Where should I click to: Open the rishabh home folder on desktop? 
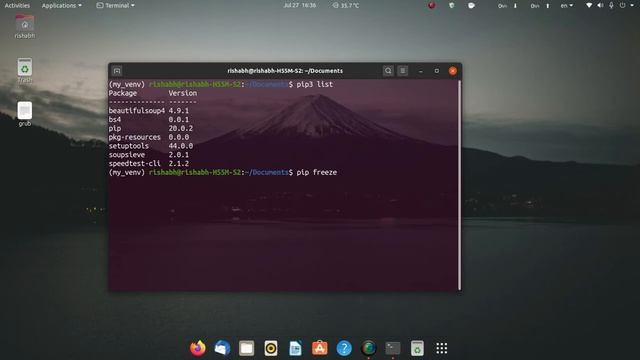[x=24, y=26]
